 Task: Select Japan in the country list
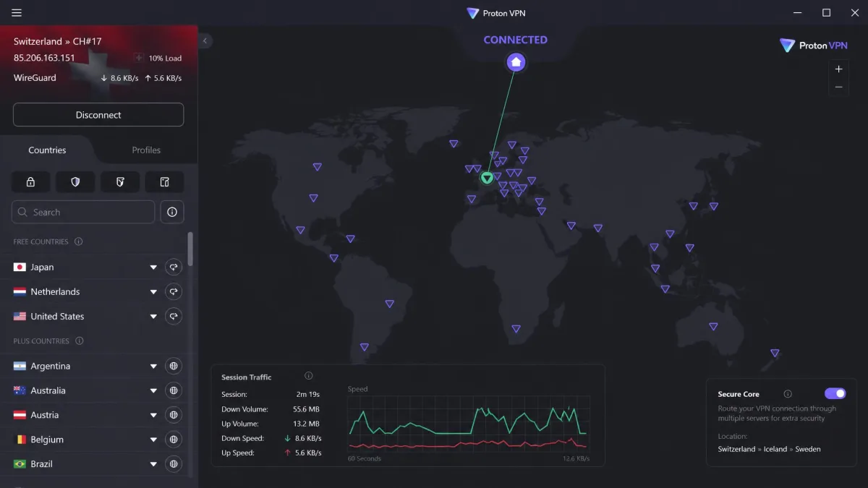point(42,267)
